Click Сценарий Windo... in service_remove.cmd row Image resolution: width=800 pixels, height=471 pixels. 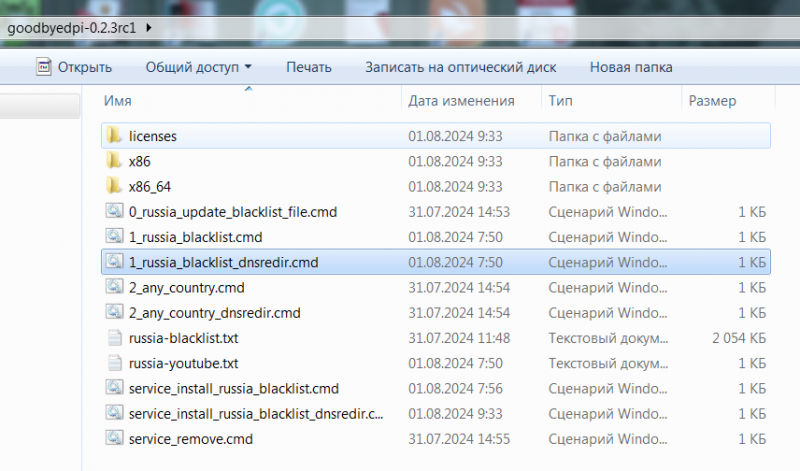coord(608,439)
